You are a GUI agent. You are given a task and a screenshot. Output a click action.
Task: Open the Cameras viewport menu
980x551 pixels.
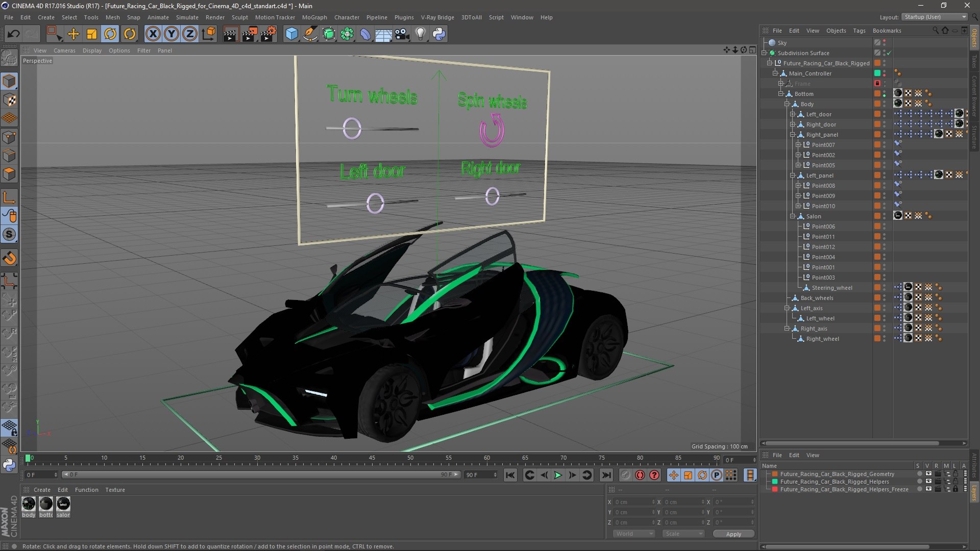64,51
